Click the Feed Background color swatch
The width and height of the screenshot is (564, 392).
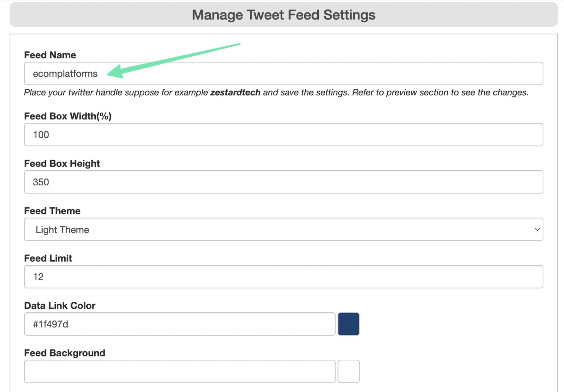348,371
